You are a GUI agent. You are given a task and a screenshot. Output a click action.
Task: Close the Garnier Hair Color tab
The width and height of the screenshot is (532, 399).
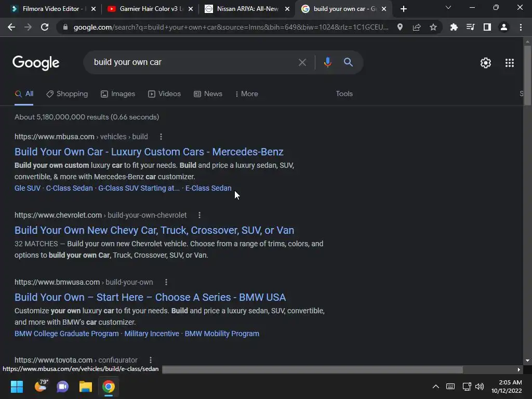pos(191,9)
